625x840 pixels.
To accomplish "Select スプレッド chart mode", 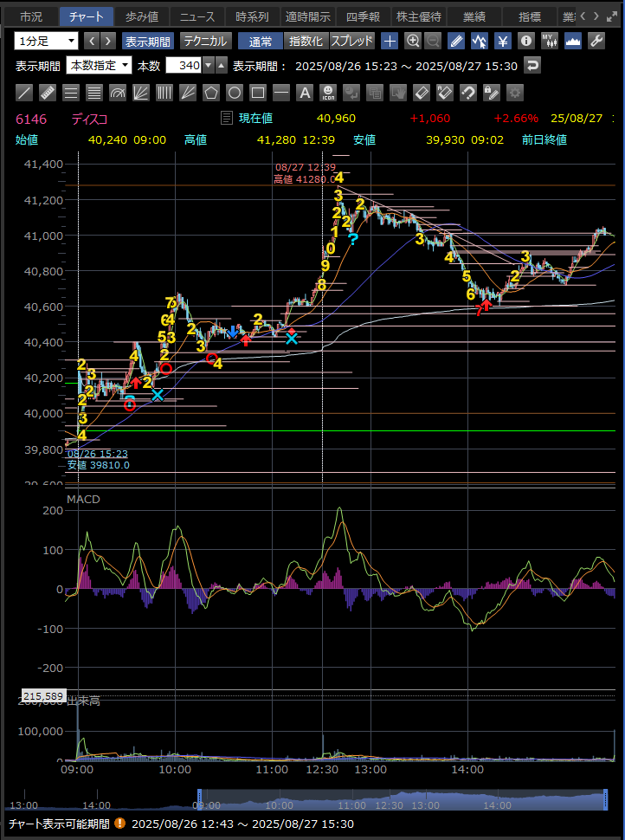I will [x=351, y=41].
